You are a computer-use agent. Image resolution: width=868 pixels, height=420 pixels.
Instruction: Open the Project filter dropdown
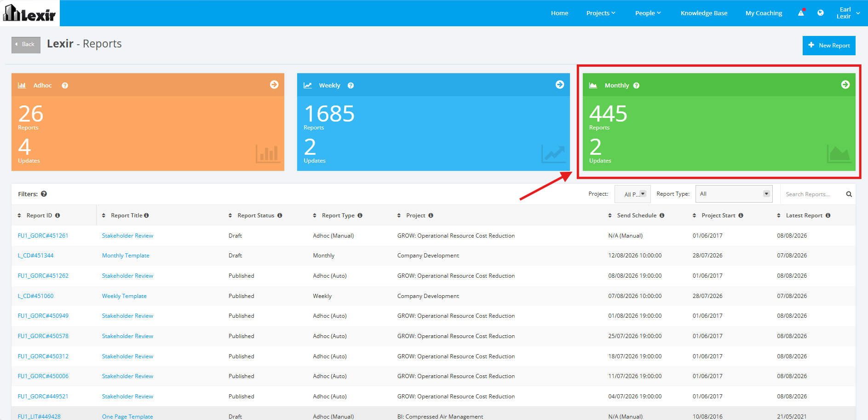632,194
